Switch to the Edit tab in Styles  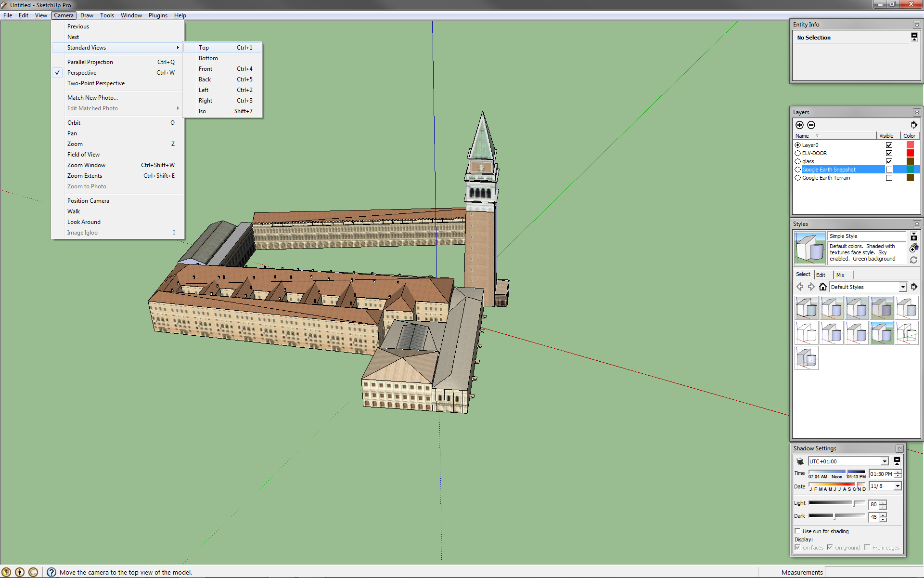coord(821,275)
